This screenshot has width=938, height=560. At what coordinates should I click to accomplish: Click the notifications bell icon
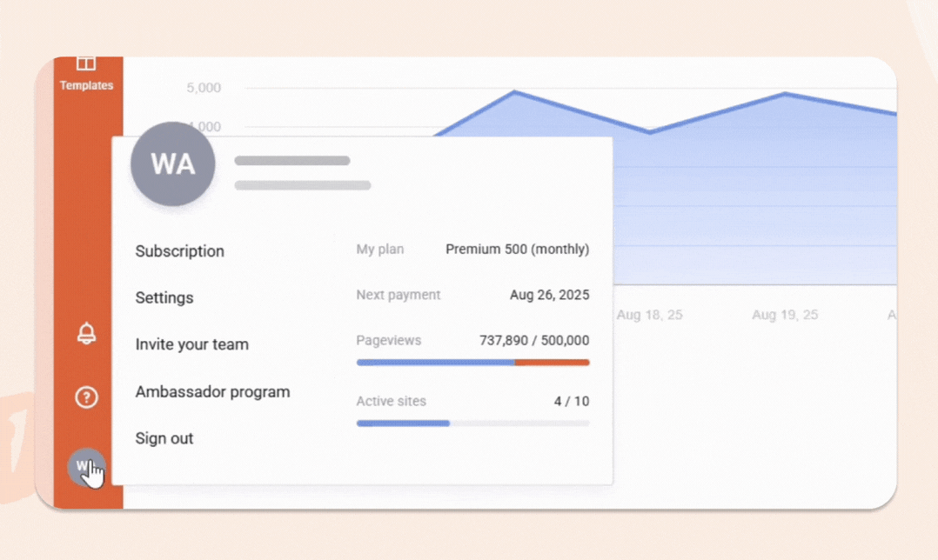[x=86, y=333]
